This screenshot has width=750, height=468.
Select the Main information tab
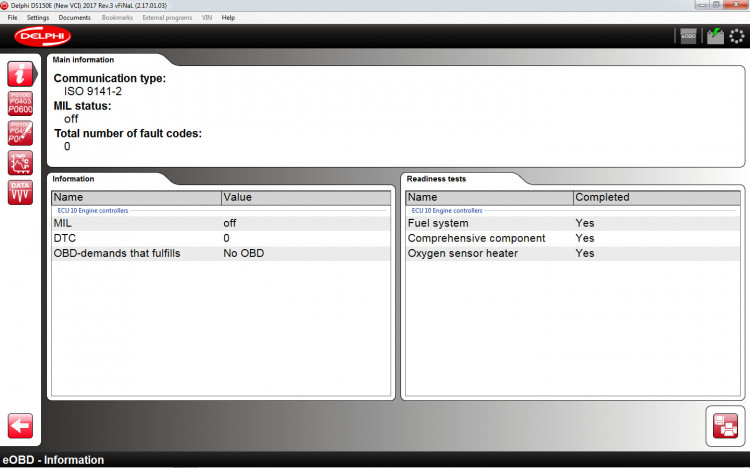tap(83, 60)
